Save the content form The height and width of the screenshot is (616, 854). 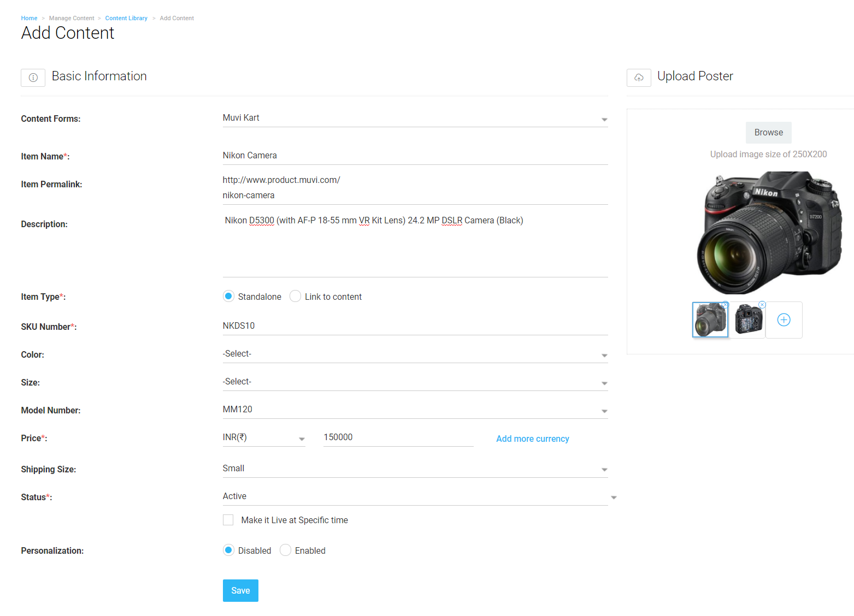pyautogui.click(x=240, y=591)
